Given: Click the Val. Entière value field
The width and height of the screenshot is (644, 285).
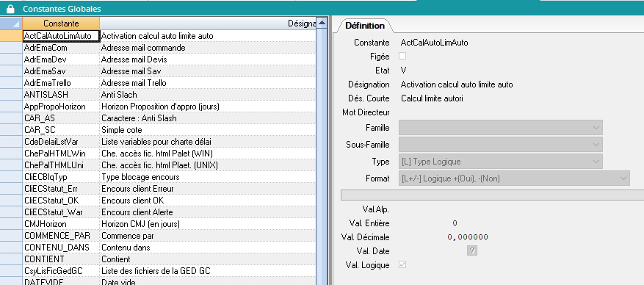Looking at the screenshot, I should click(x=455, y=223).
